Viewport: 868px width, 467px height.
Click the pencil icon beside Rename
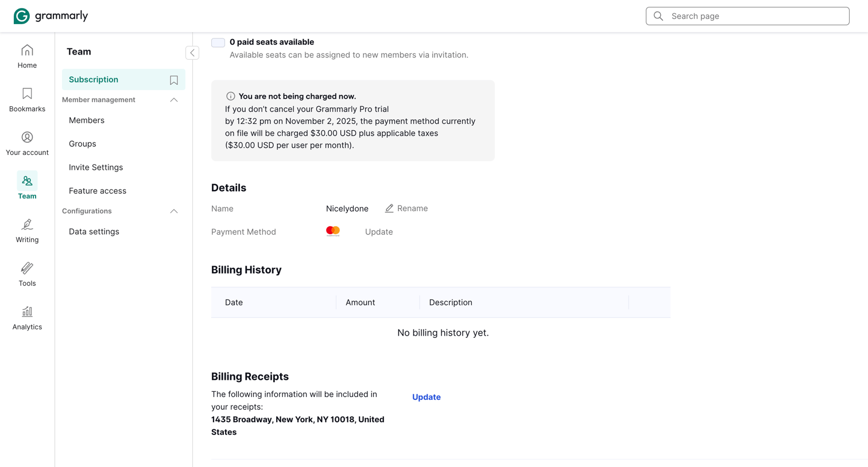(x=389, y=208)
